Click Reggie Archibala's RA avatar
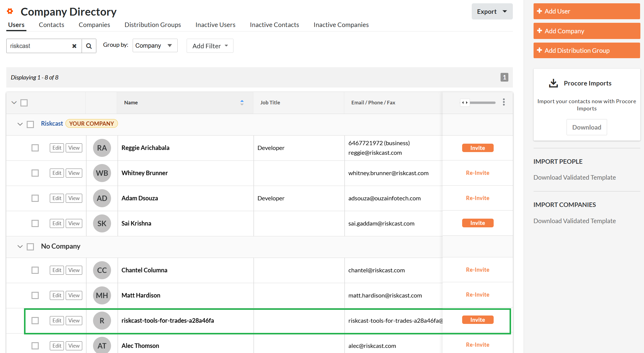Screen dimensions: 644x353 102,148
